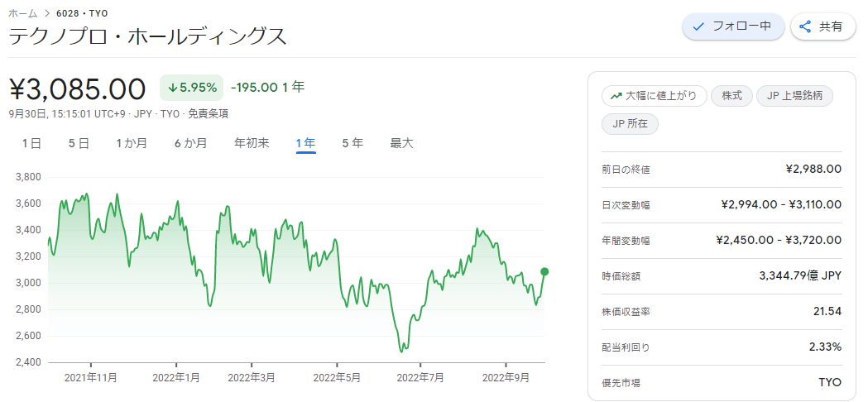
Task: Click the 21.54 P/E ratio value
Action: [827, 311]
